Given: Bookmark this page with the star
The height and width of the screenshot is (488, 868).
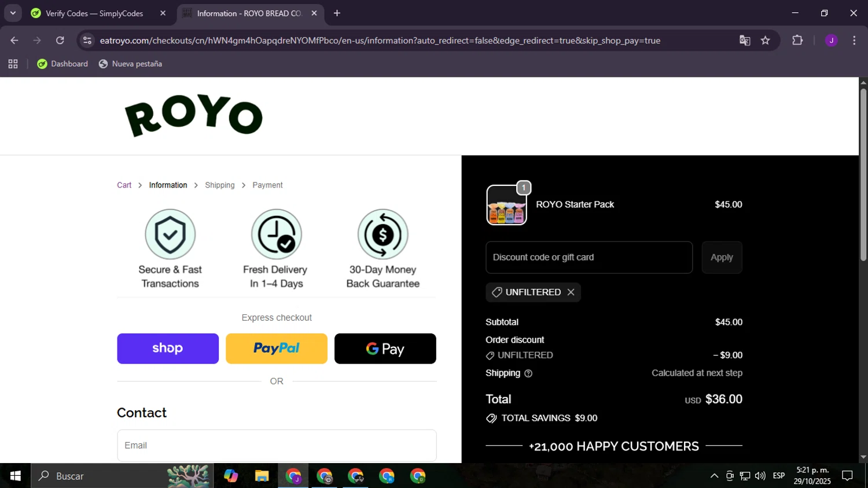Looking at the screenshot, I should point(766,41).
